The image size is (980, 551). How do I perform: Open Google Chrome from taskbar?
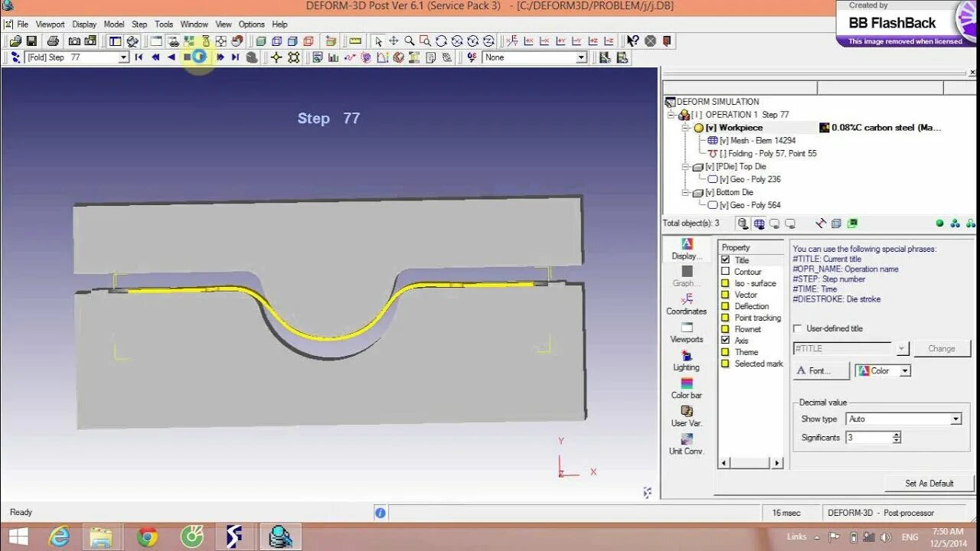coord(147,537)
